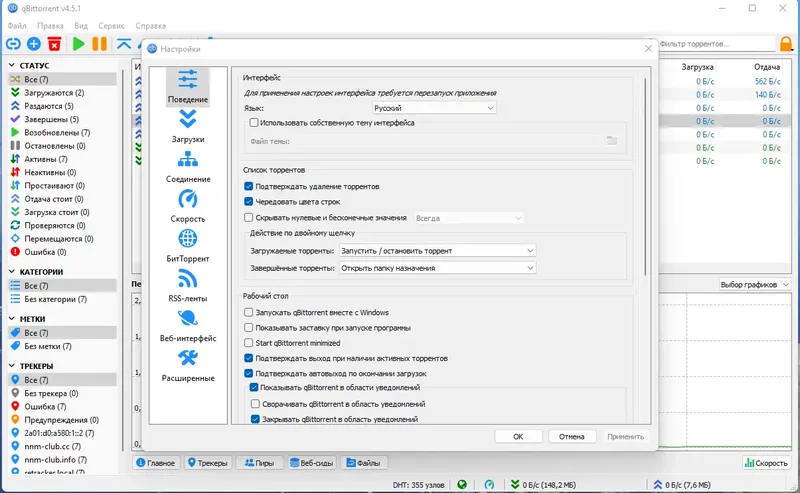Open the Поведение settings section
The height and width of the screenshot is (493, 800).
(x=188, y=87)
